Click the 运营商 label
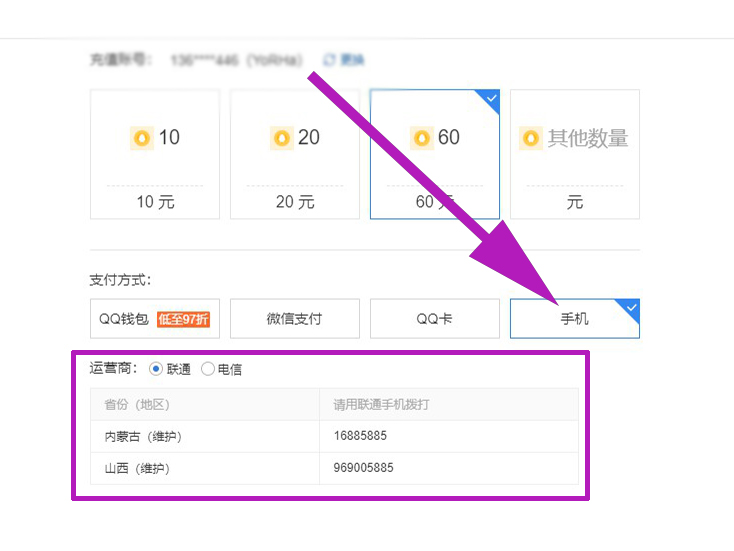Image resolution: width=734 pixels, height=551 pixels. 114,368
